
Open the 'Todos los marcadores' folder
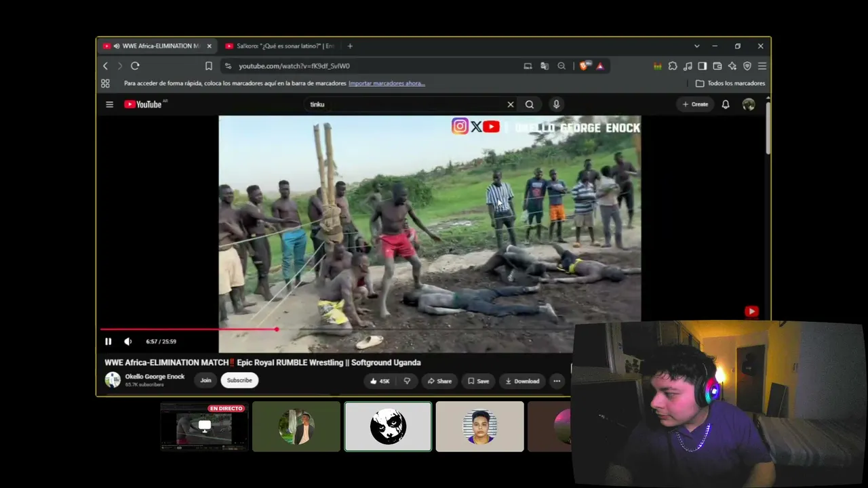tap(730, 83)
